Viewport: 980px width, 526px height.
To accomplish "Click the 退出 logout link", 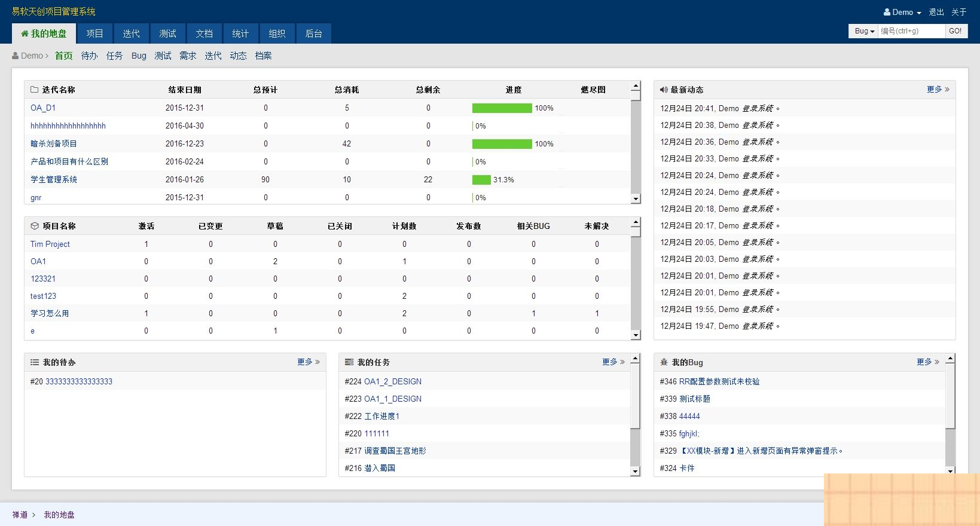I will coord(936,12).
